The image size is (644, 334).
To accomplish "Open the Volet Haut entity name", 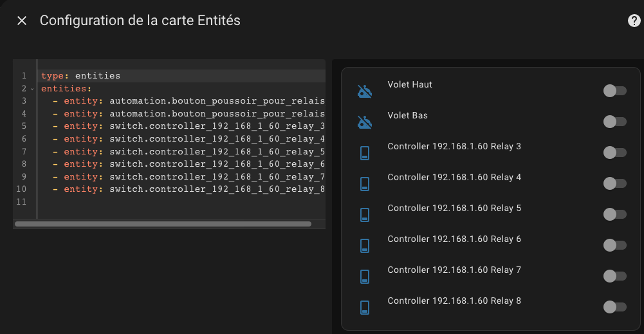I will pos(410,85).
